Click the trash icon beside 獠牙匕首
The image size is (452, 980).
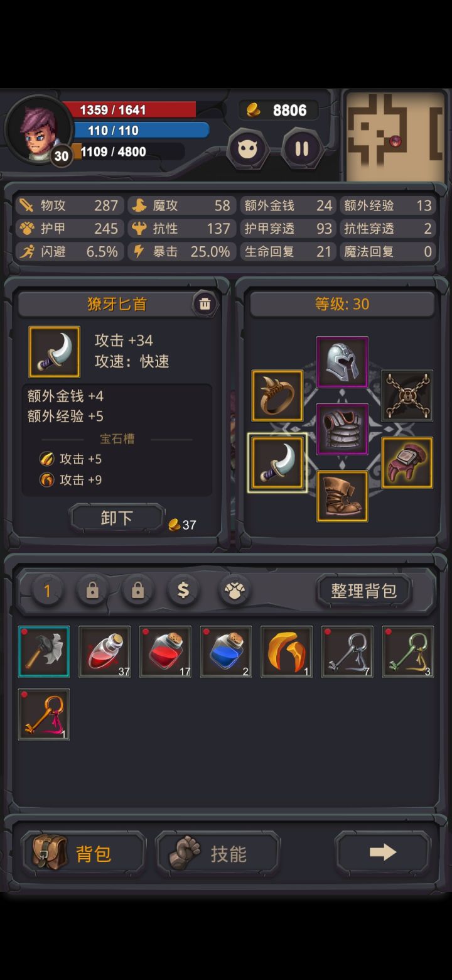point(205,304)
